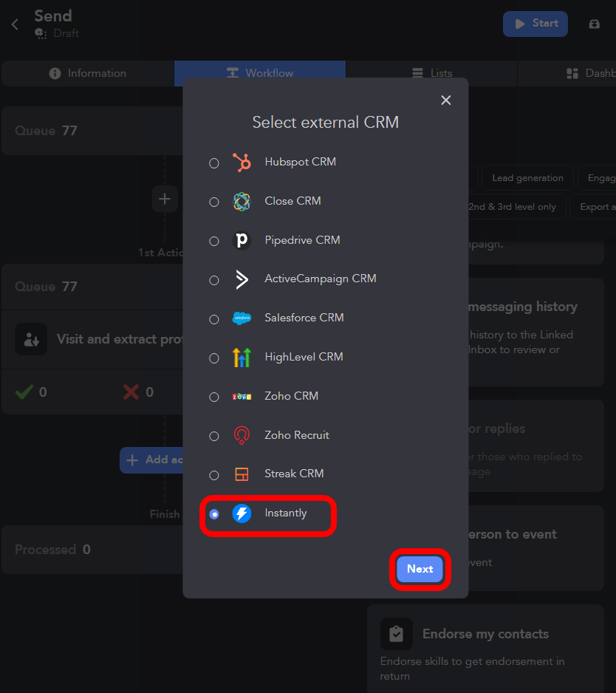Click the Pipedrive CRM label
The image size is (616, 693).
point(303,240)
